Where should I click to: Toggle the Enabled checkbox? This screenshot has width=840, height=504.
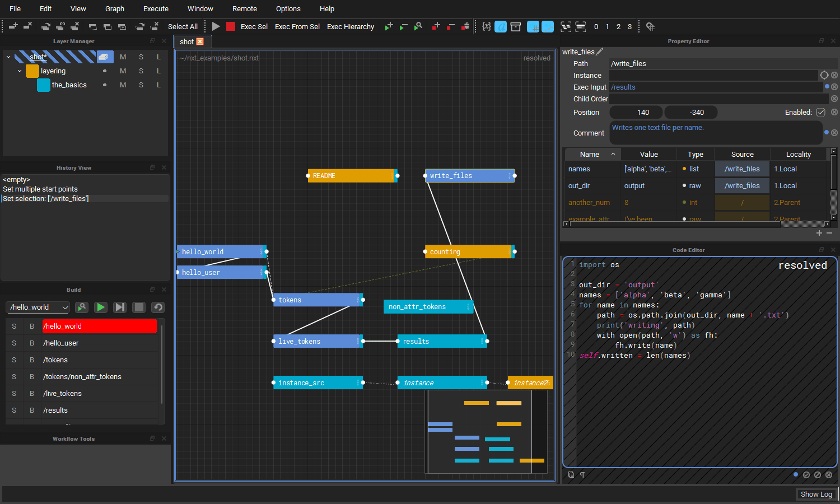(x=821, y=112)
